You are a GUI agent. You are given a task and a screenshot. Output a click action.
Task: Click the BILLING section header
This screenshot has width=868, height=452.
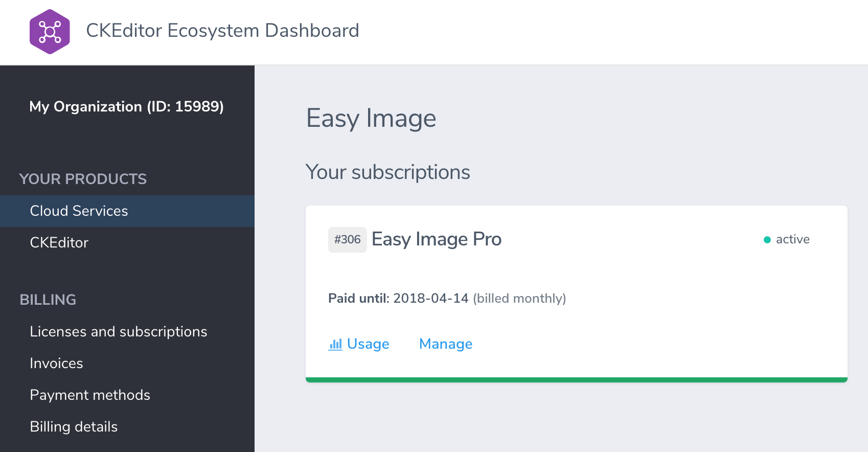point(48,300)
